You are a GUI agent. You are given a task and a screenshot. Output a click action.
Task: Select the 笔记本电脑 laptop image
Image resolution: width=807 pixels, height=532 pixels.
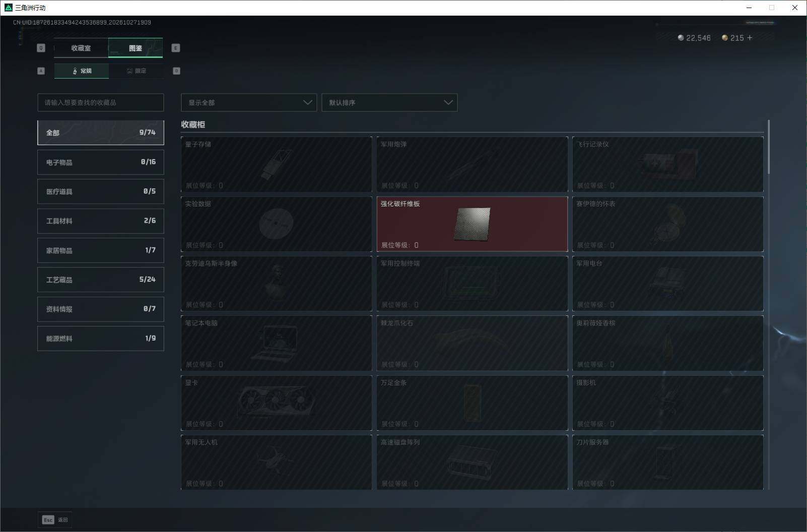click(275, 343)
